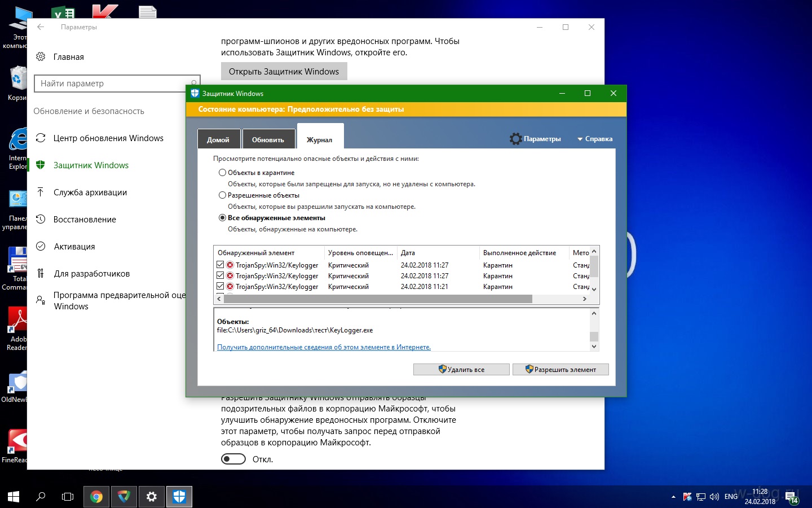Screen dimensions: 812x508
Task: Sort list by Дата column
Action: click(x=438, y=253)
